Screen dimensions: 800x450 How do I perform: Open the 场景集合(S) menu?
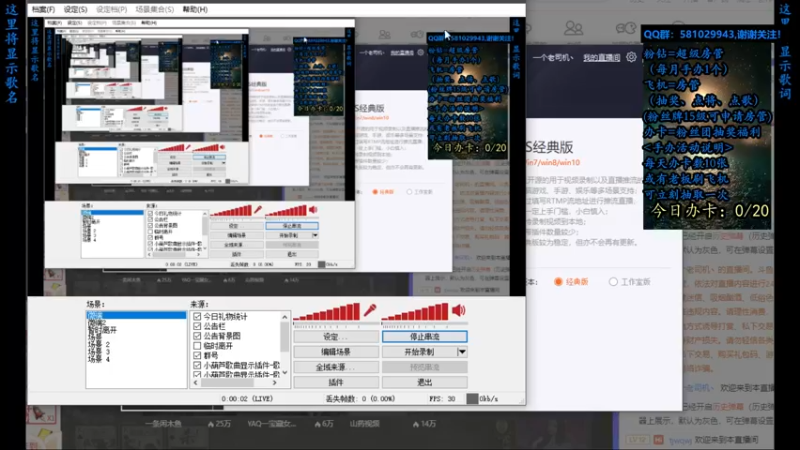click(x=155, y=9)
